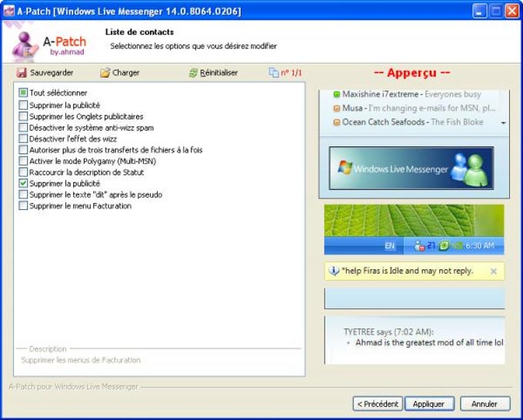Click the Windows Live Messenger banner preview
Image resolution: width=523 pixels, height=420 pixels.
(411, 168)
